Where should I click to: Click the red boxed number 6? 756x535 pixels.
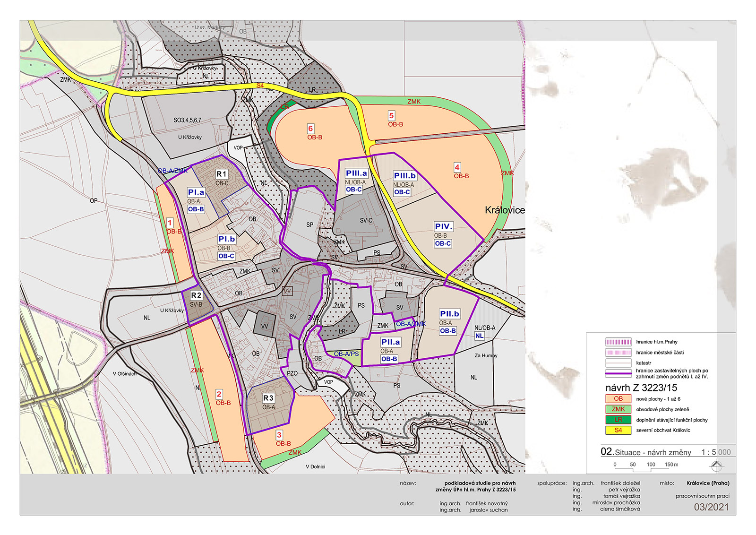click(x=310, y=129)
